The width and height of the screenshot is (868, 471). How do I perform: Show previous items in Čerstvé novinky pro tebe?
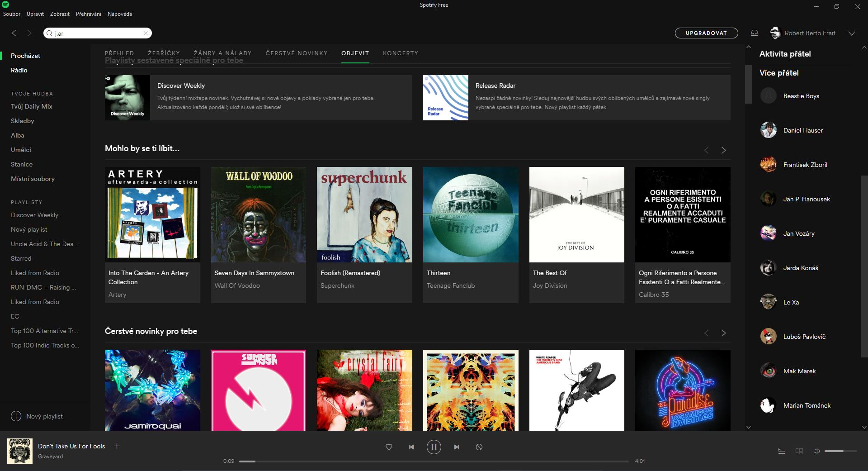coord(706,333)
